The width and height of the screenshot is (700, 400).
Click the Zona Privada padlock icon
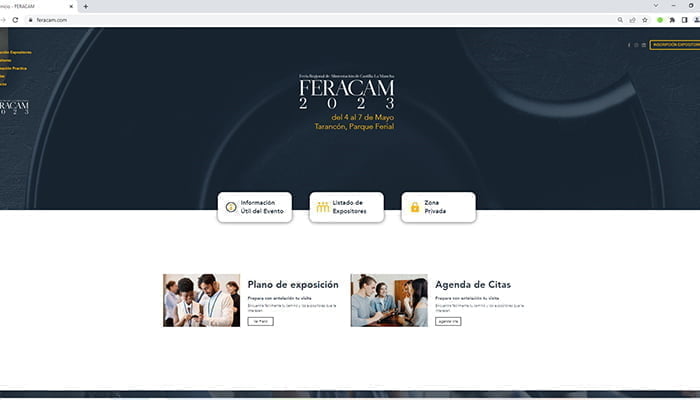pos(414,207)
